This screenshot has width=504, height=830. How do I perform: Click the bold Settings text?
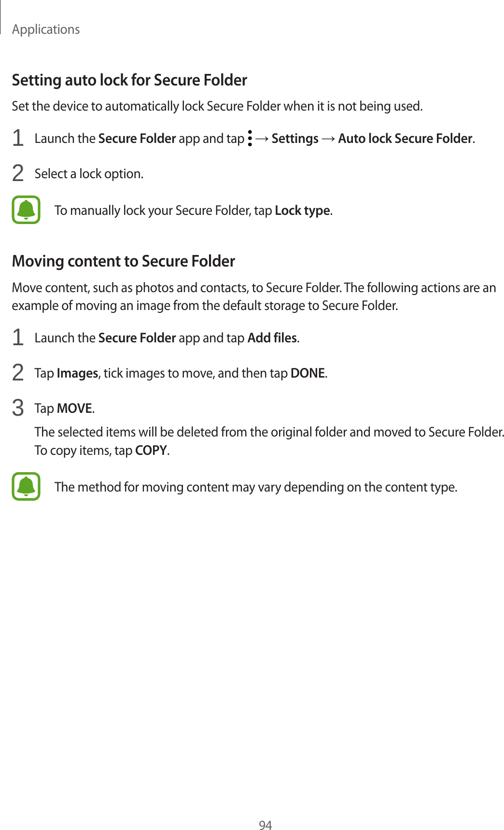[295, 139]
